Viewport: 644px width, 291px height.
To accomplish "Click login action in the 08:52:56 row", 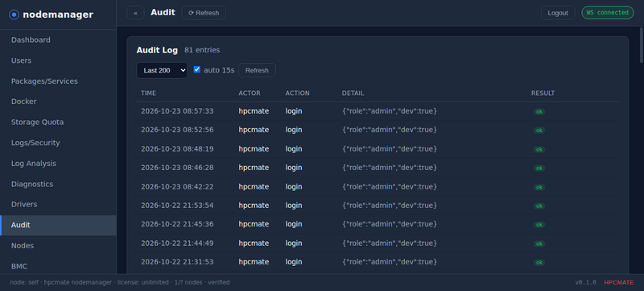I will coord(294,130).
